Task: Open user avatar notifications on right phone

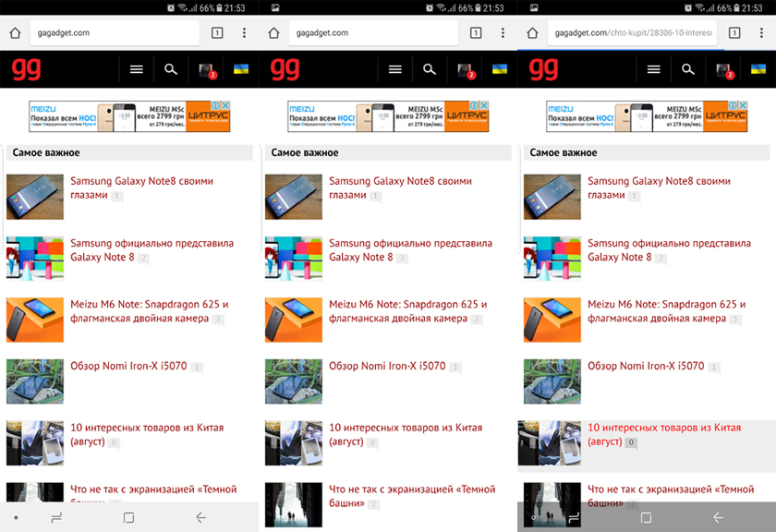Action: pos(724,70)
